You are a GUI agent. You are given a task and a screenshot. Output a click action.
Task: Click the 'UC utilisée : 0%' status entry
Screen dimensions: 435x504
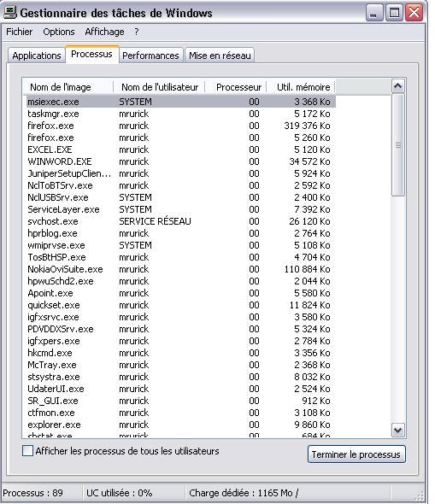tap(120, 493)
